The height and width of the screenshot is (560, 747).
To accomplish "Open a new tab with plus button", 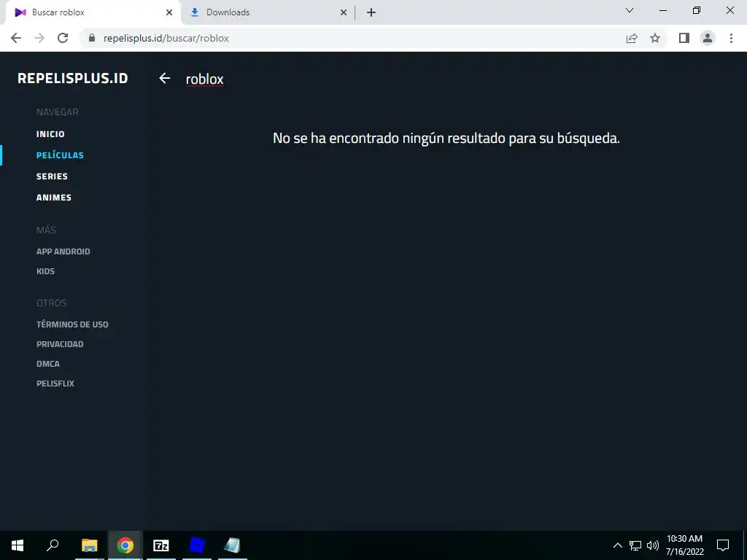I will coord(371,12).
